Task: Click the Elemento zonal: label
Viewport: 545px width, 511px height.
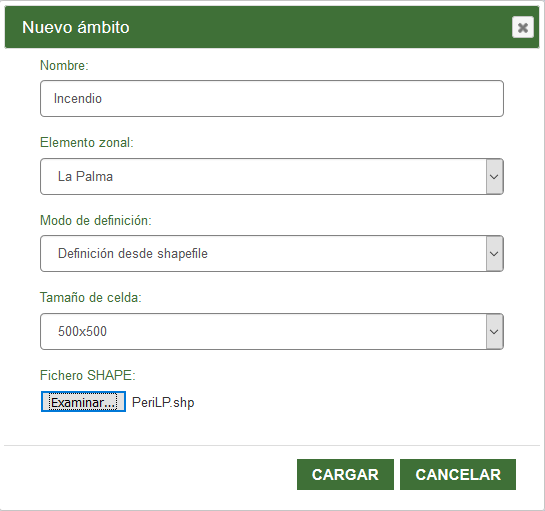Action: pos(87,143)
